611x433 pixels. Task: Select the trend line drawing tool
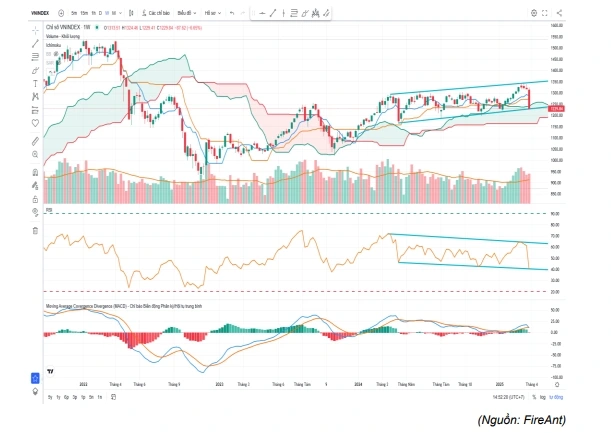36,46
